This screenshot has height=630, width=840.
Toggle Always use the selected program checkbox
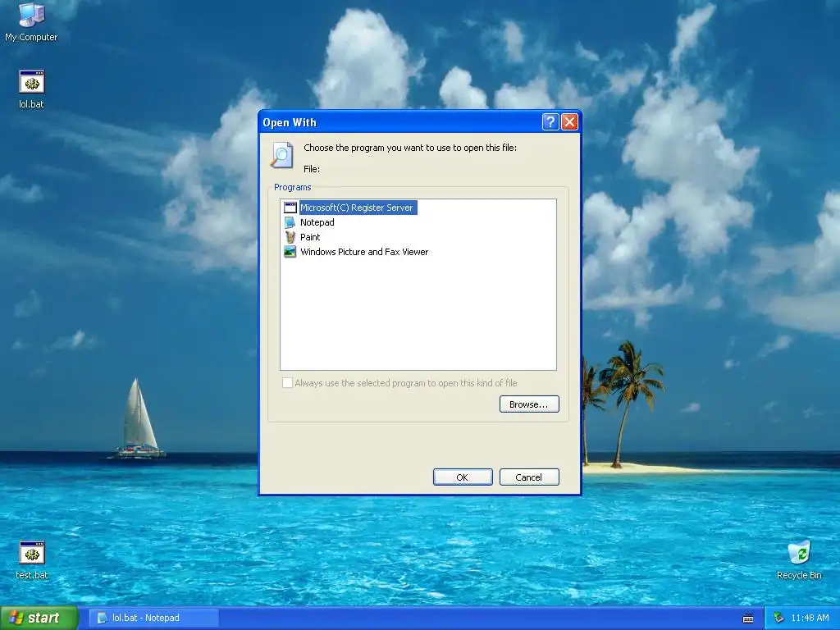288,382
